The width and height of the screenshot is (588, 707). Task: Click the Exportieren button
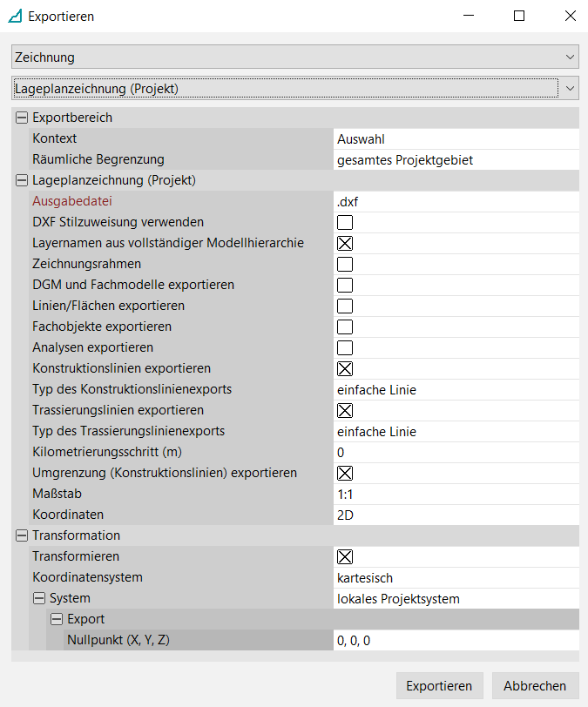[x=439, y=685]
